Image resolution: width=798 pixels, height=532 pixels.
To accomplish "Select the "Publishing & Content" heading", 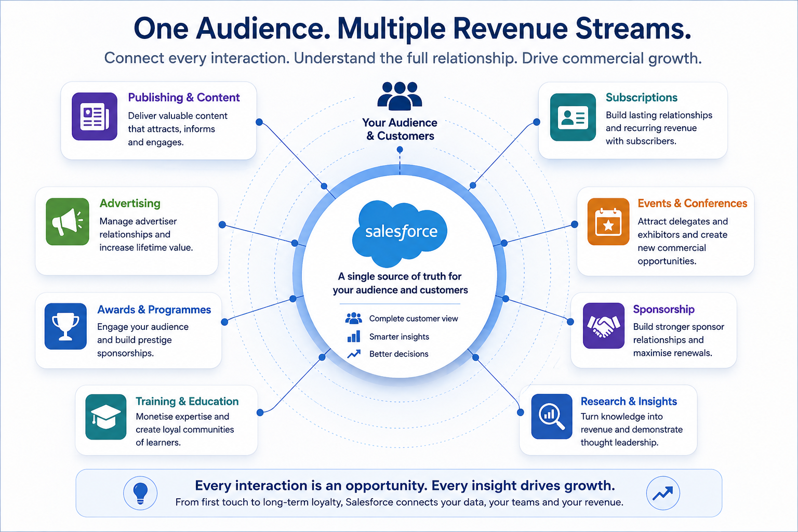I will (184, 98).
